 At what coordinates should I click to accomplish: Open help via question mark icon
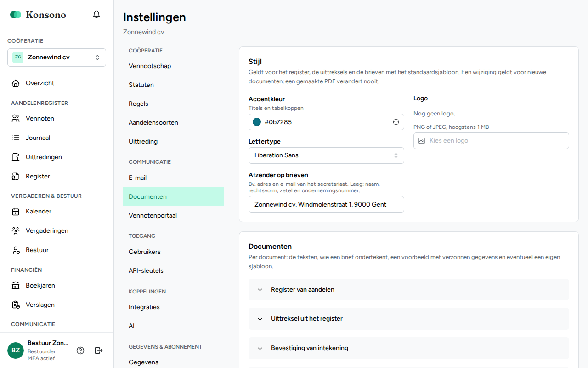(x=80, y=351)
